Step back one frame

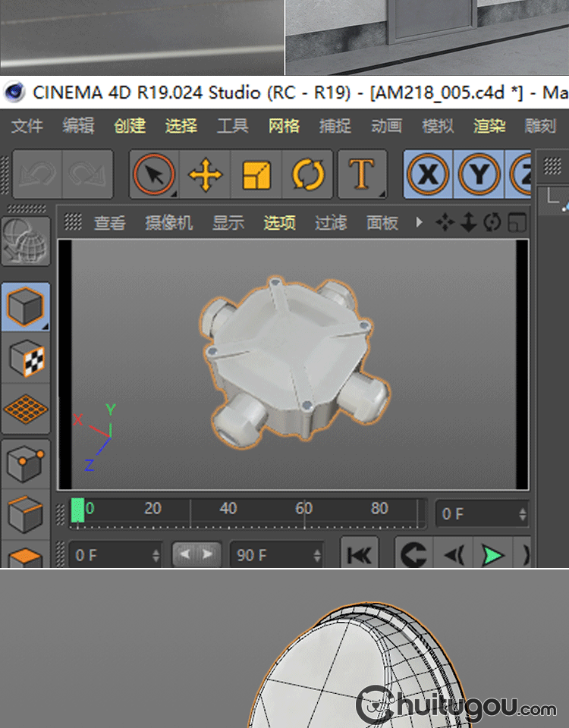454,554
